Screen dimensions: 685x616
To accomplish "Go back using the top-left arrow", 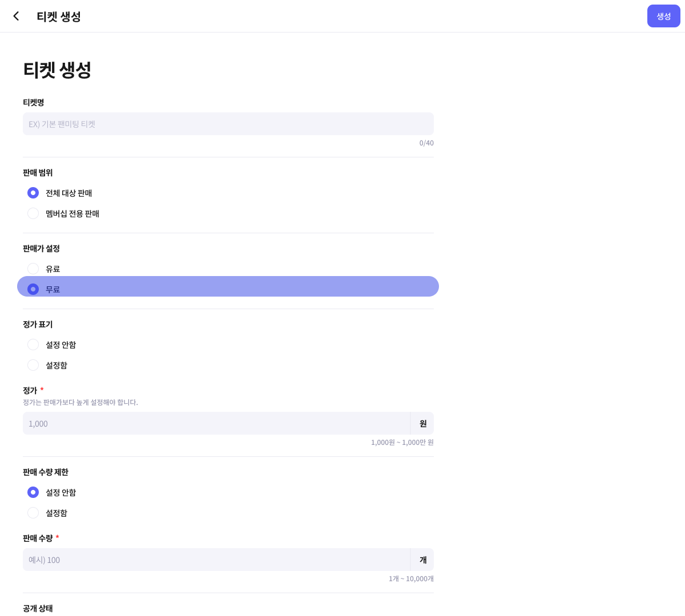I will [x=16, y=16].
